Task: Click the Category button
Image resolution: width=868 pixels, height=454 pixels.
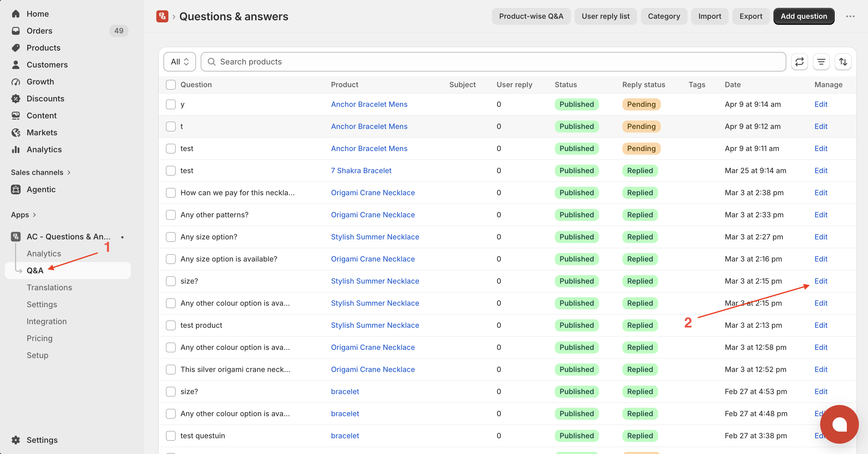Action: pyautogui.click(x=664, y=16)
